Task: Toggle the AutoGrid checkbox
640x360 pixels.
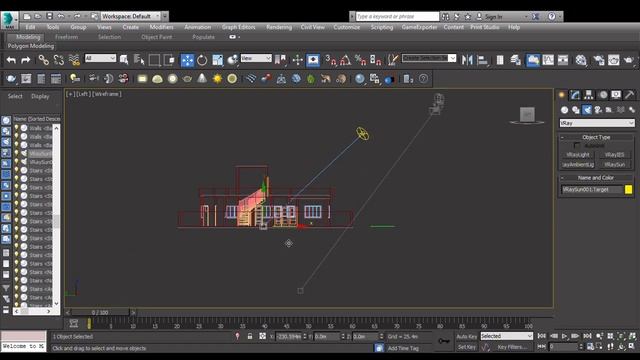Action: tap(577, 145)
